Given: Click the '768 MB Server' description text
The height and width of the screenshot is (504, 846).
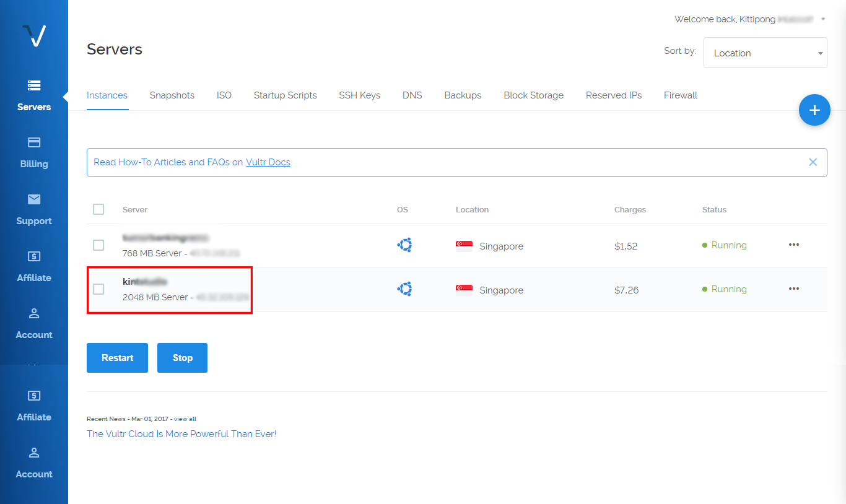Looking at the screenshot, I should [x=152, y=253].
